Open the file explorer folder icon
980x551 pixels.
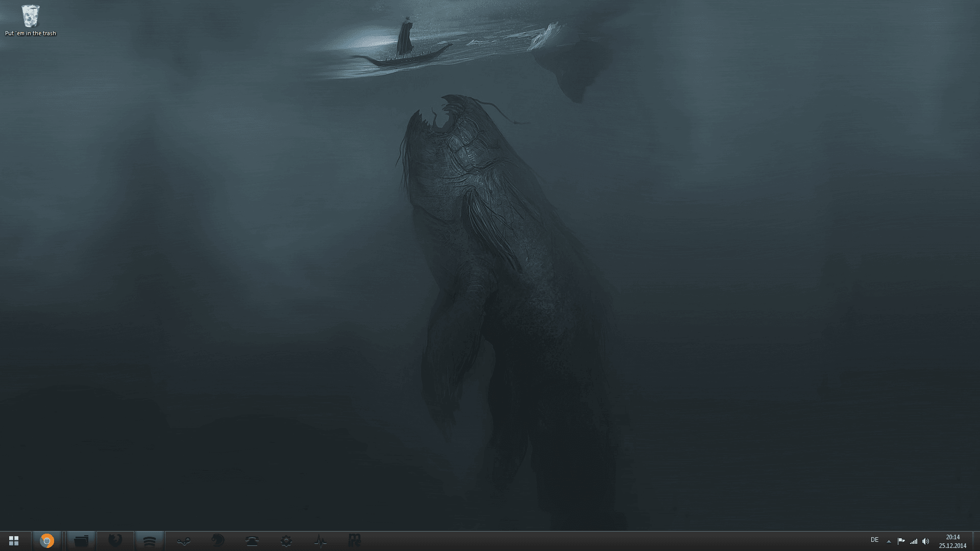81,541
